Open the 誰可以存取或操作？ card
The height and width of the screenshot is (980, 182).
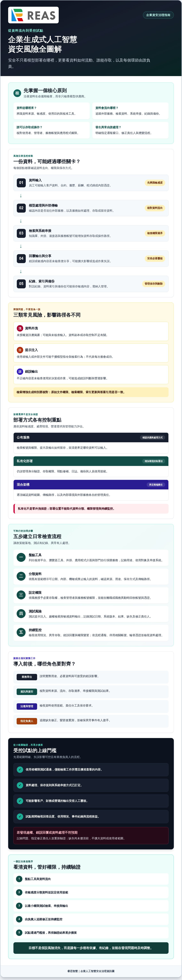coord(51,130)
